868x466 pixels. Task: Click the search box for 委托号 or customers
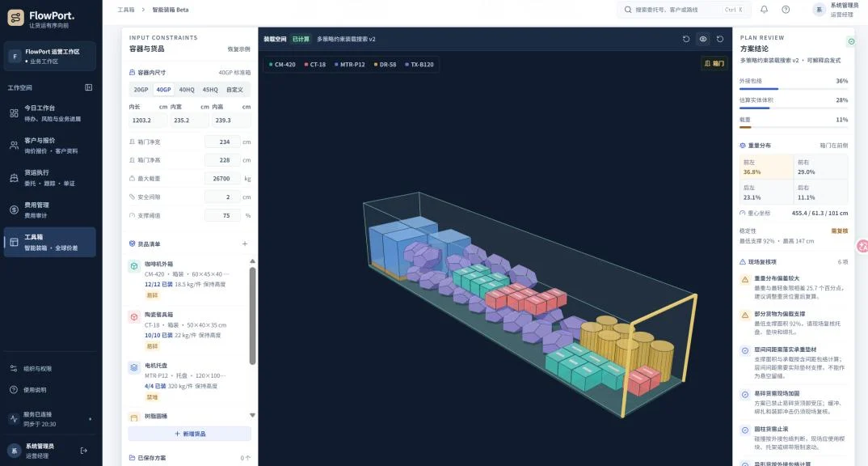pyautogui.click(x=684, y=10)
